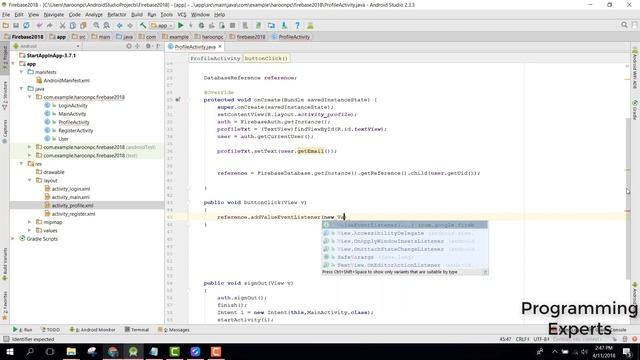The image size is (640, 360).
Task: Expand the Gradle Scripts node
Action: [13, 239]
